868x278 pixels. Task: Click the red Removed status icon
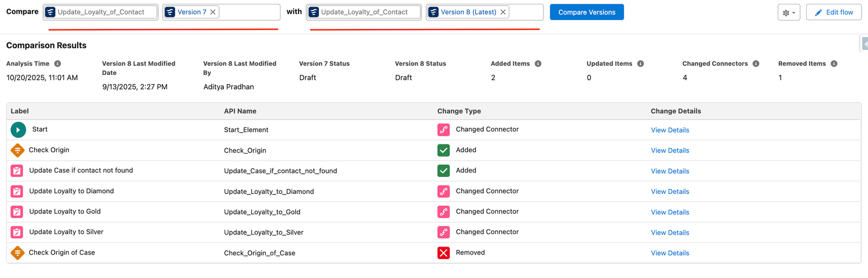pyautogui.click(x=443, y=253)
